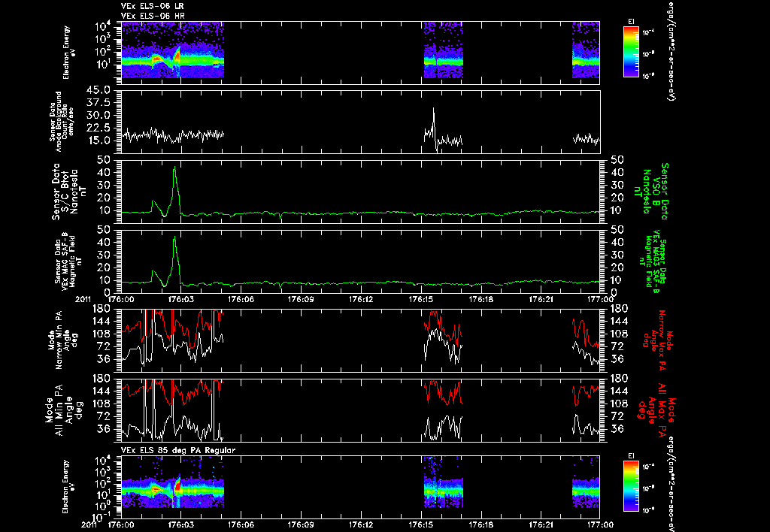The image size is (770, 532).
Task: Click the "10⁰" tick label on bottom spectrogram axis
Action: tap(102, 506)
